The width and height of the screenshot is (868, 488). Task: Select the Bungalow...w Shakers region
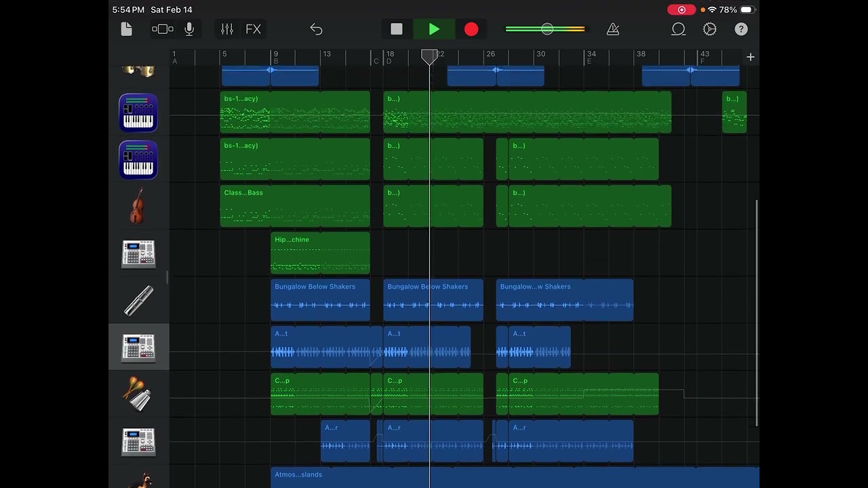[x=564, y=300]
